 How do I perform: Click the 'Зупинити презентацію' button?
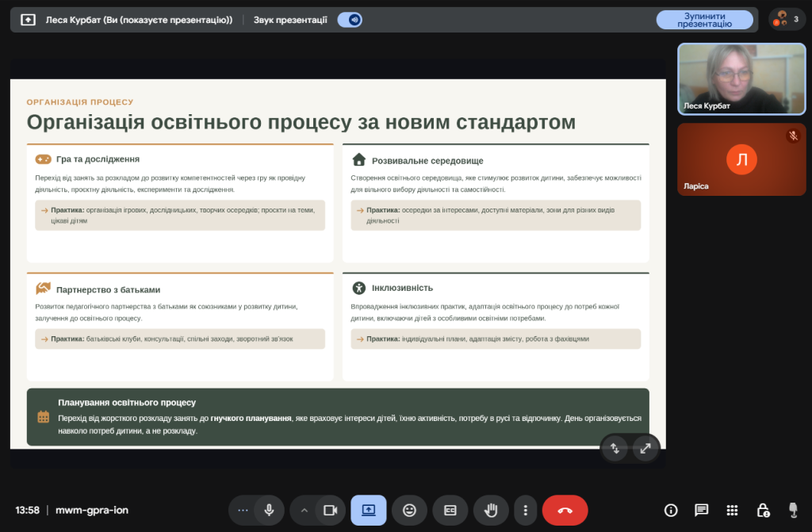704,20
